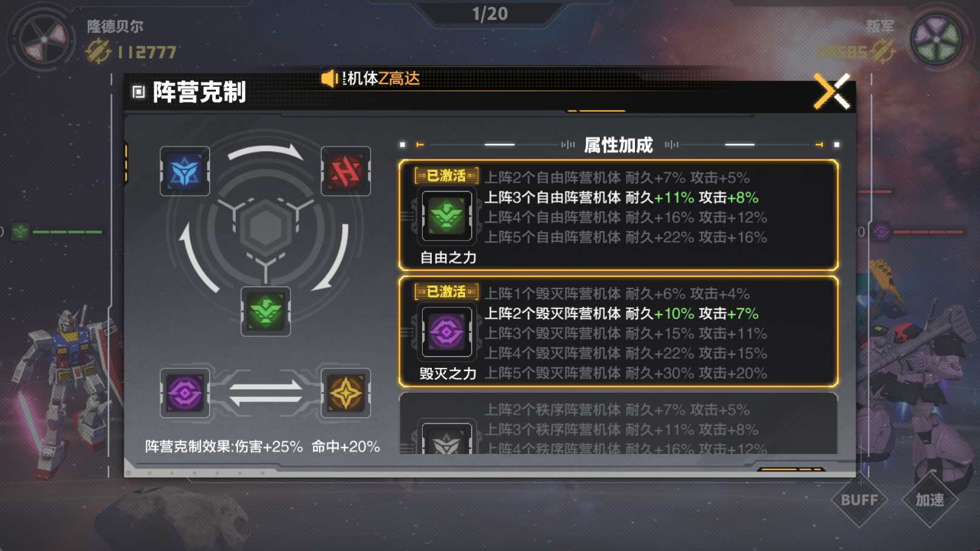Click the 属性加成 section header
Image resolution: width=980 pixels, height=551 pixels.
click(x=618, y=145)
